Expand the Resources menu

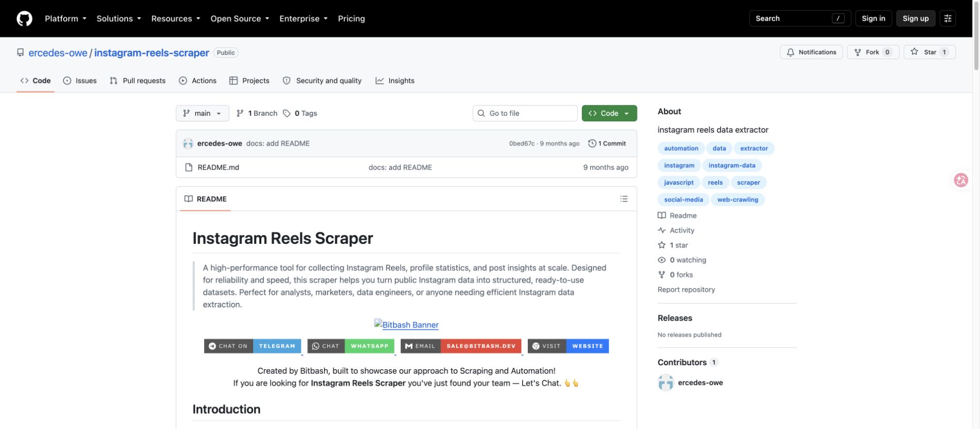[175, 19]
